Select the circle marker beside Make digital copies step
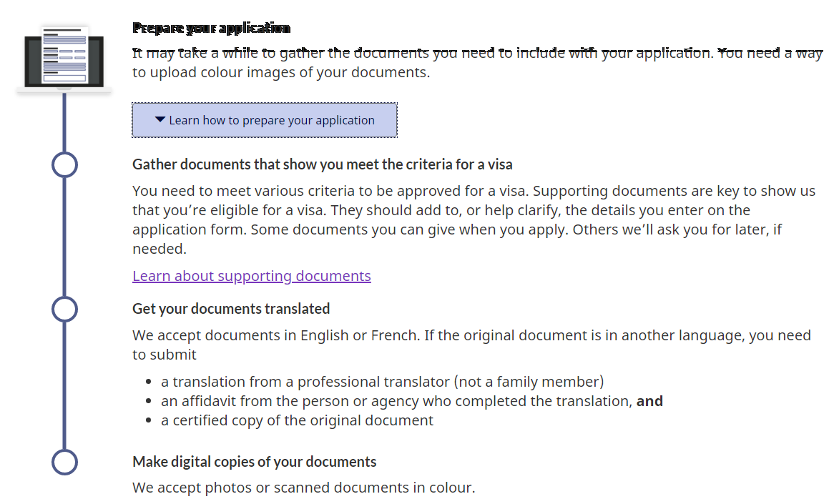The width and height of the screenshot is (829, 504). tap(64, 463)
